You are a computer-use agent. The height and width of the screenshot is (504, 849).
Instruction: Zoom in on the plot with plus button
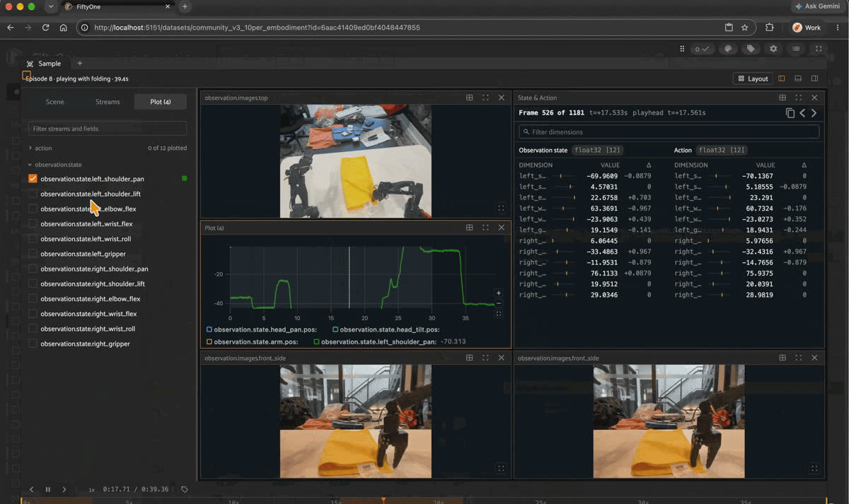click(x=499, y=293)
